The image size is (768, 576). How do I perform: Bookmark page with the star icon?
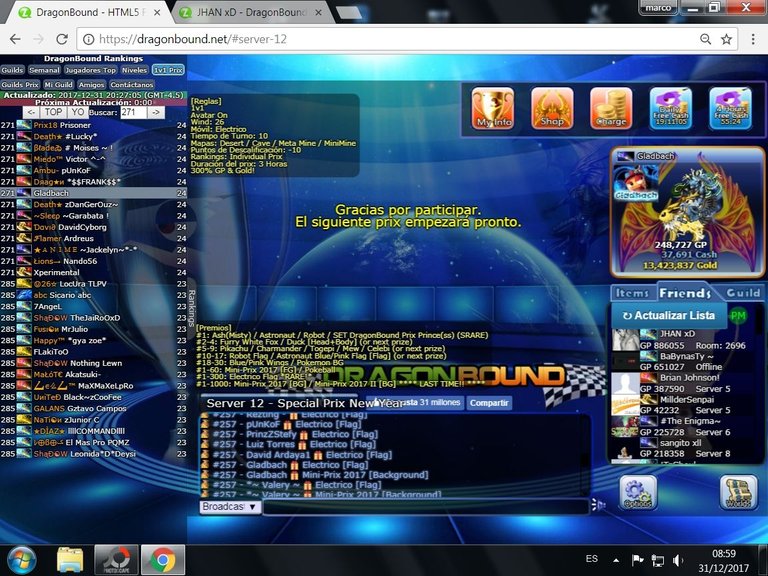[726, 39]
